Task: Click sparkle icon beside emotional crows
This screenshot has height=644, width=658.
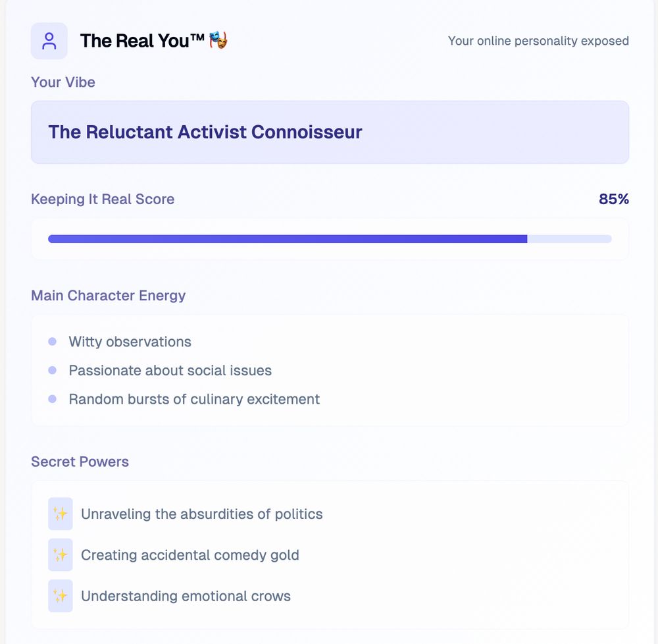Action: [61, 596]
